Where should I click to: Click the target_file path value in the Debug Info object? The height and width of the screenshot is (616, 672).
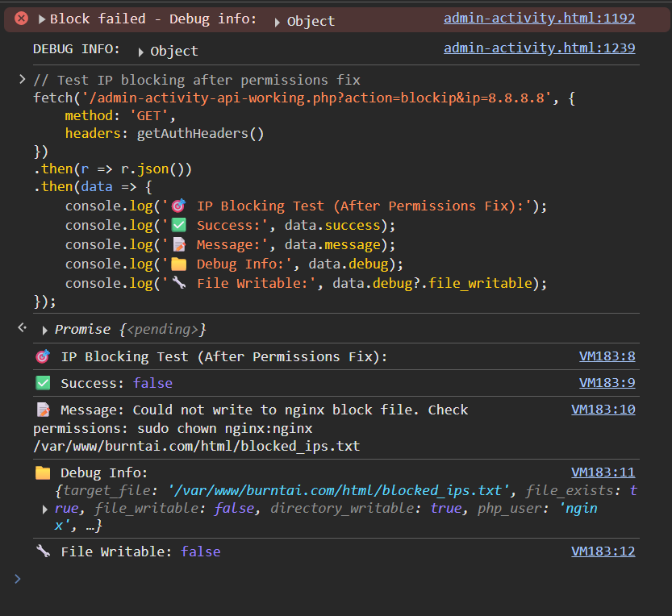tap(339, 490)
